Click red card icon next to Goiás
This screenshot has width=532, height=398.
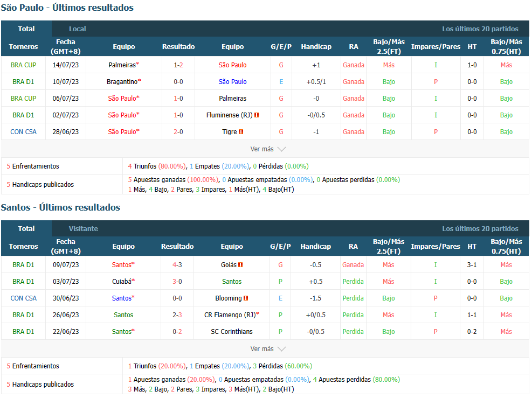point(240,265)
